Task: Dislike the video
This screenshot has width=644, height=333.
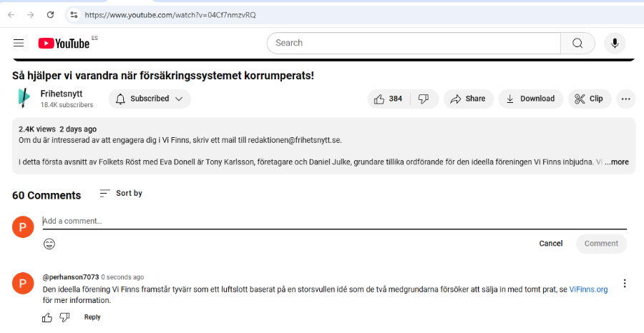Action: tap(424, 99)
